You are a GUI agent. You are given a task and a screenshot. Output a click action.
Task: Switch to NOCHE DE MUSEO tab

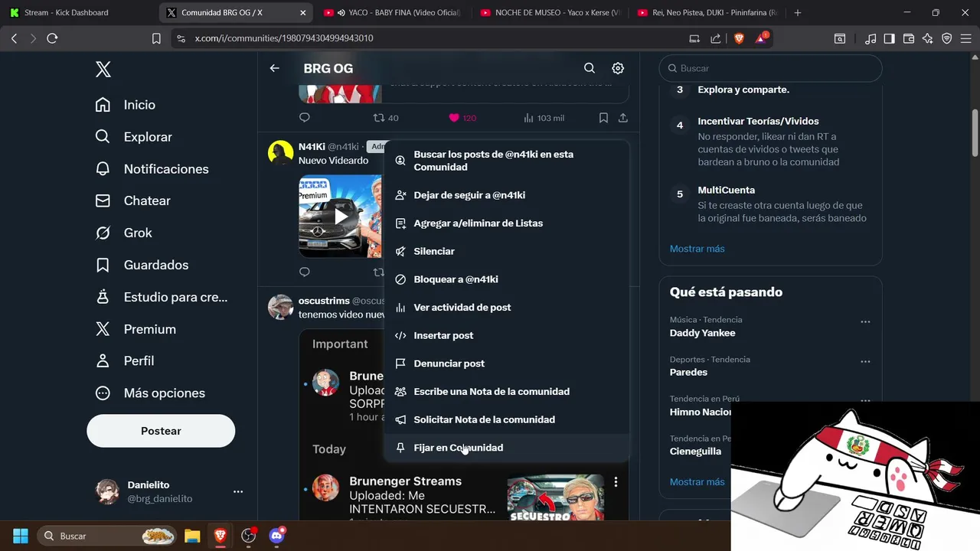coord(548,12)
